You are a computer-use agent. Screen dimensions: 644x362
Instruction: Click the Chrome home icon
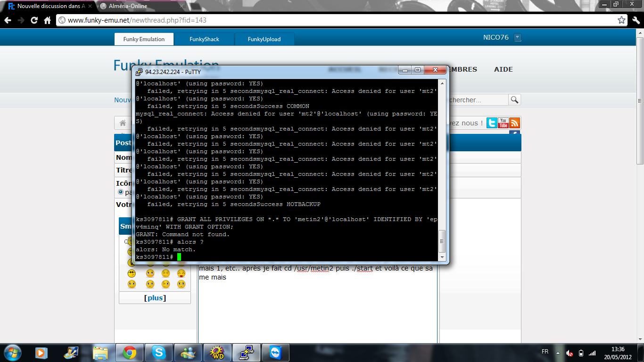47,20
